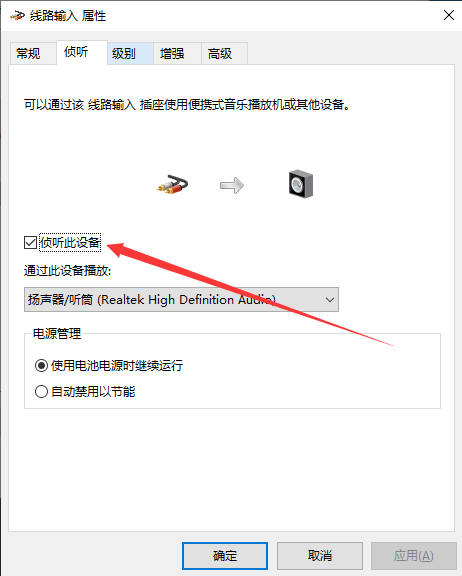Click the speaker device icon

click(301, 184)
